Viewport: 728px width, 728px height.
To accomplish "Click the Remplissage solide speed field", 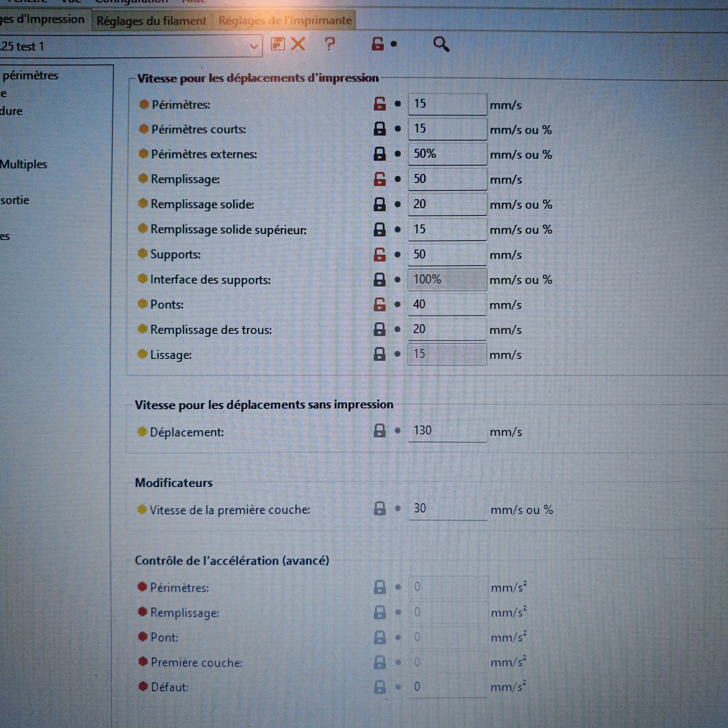I will click(x=447, y=204).
